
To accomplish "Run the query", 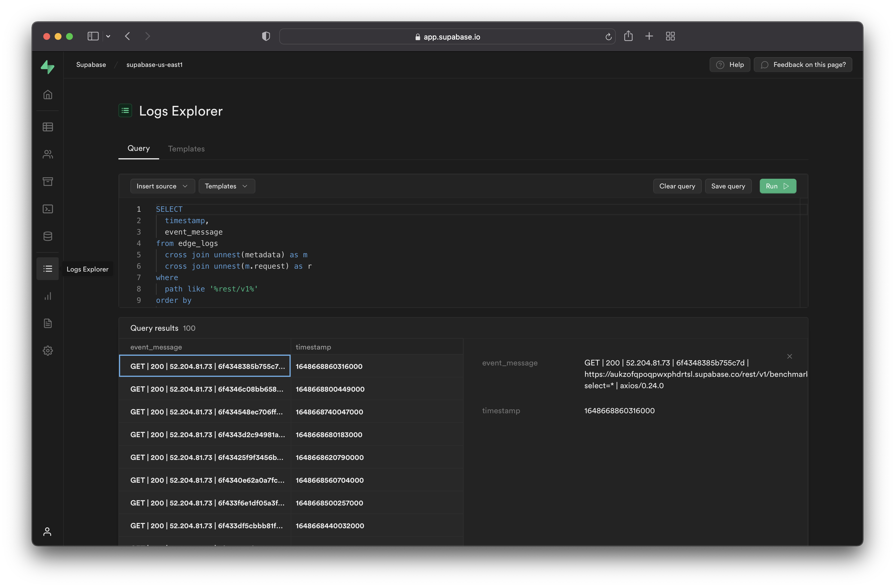I will point(777,186).
